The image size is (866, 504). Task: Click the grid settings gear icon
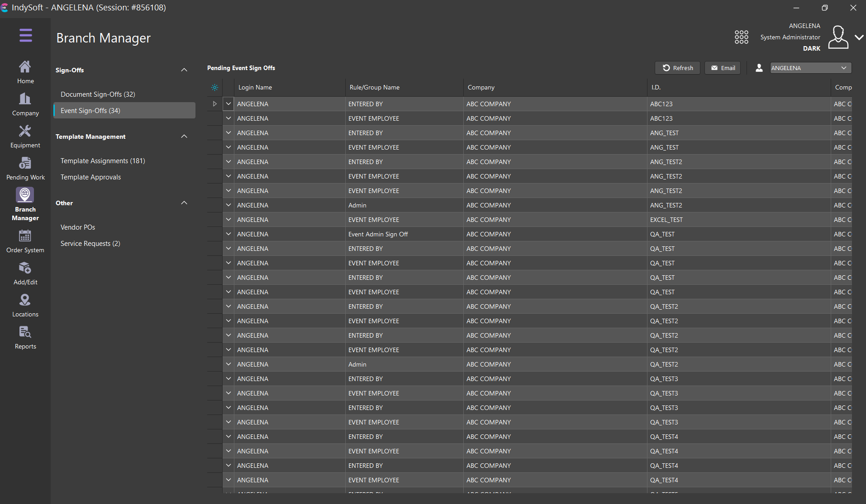click(214, 88)
